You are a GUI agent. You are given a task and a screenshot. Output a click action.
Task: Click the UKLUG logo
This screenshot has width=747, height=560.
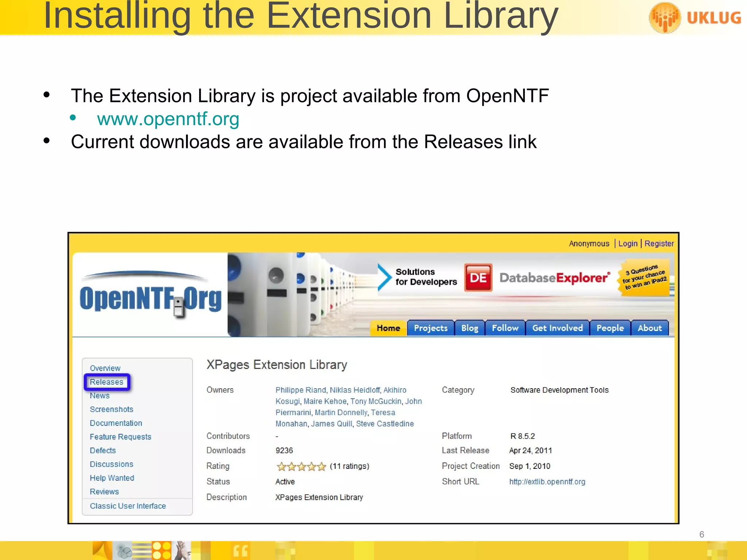(695, 17)
